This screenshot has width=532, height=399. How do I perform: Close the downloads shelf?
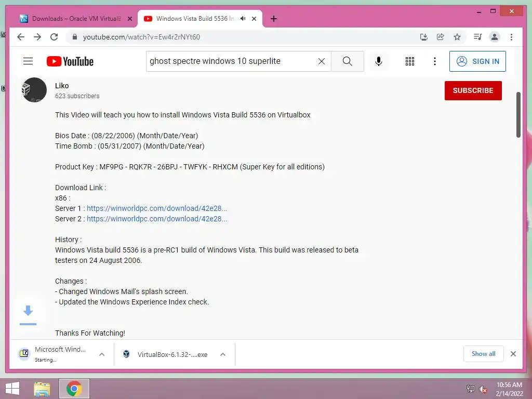point(513,354)
